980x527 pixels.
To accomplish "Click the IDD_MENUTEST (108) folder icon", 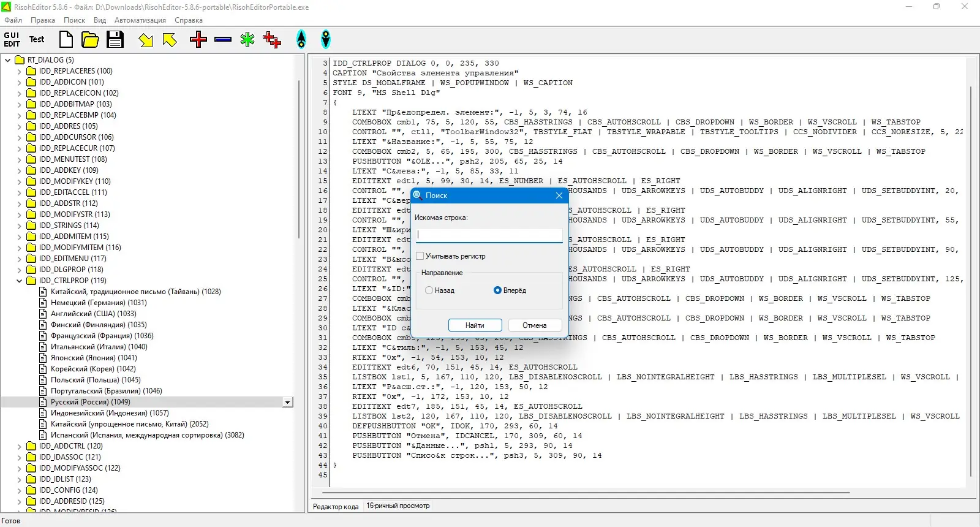I will point(31,159).
